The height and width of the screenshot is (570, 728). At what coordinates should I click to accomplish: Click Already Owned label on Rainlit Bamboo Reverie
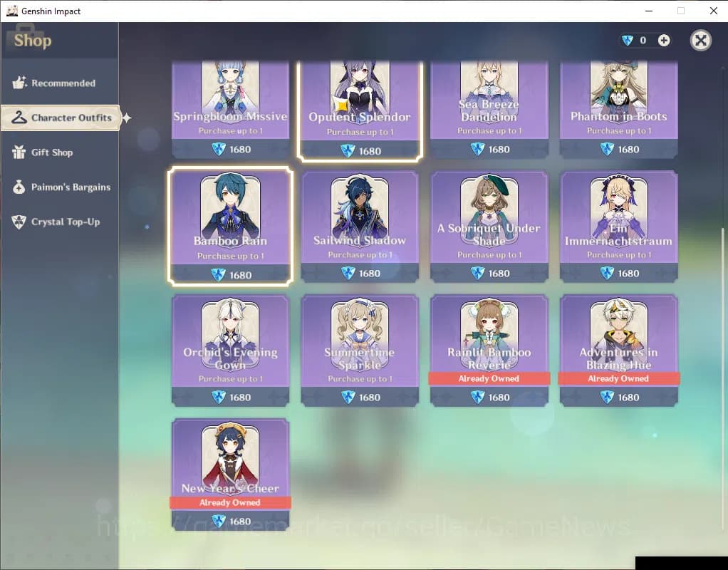click(489, 378)
